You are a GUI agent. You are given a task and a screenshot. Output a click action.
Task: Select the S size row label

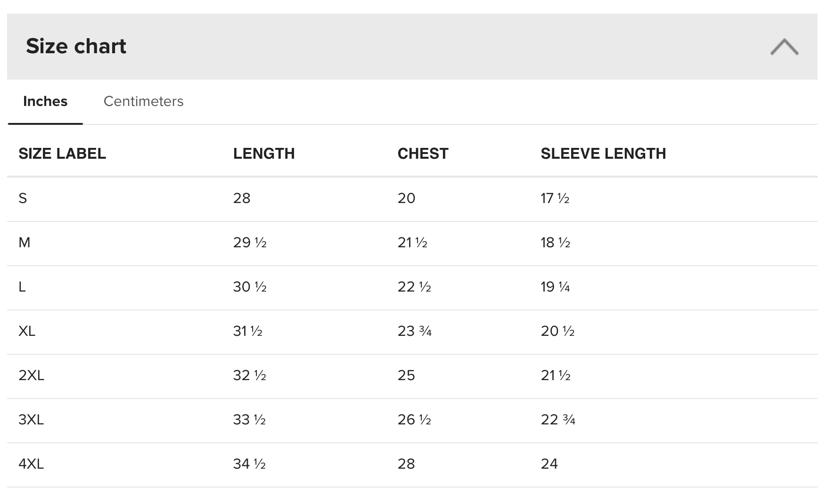pos(23,198)
